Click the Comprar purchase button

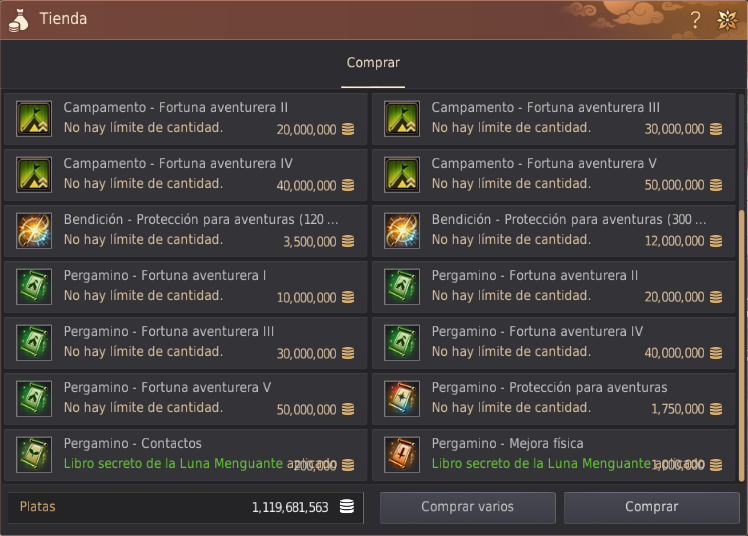coord(652,507)
